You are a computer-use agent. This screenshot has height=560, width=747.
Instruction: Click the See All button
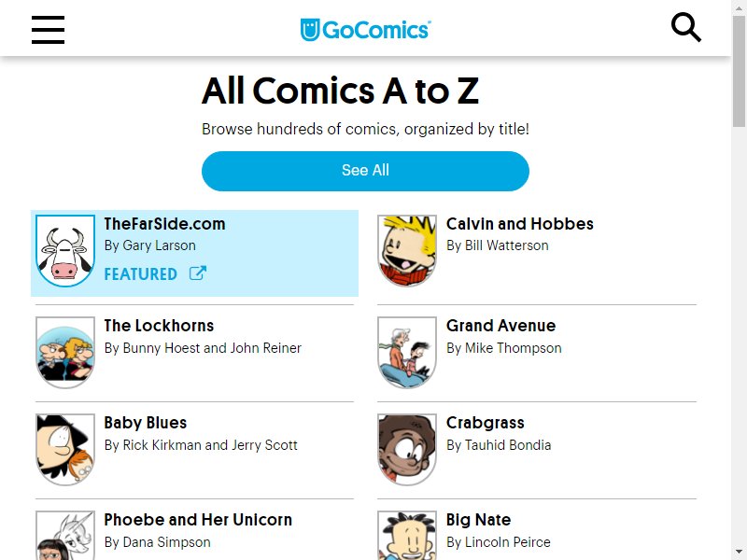pos(365,171)
